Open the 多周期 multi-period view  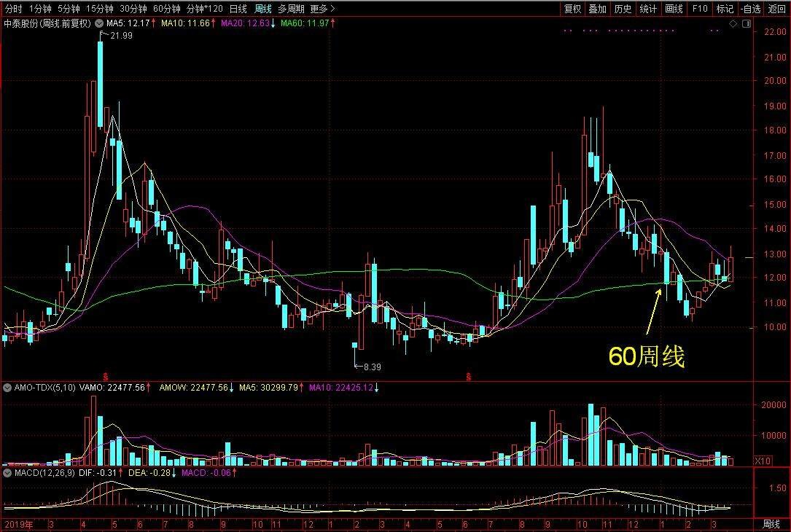pos(291,9)
